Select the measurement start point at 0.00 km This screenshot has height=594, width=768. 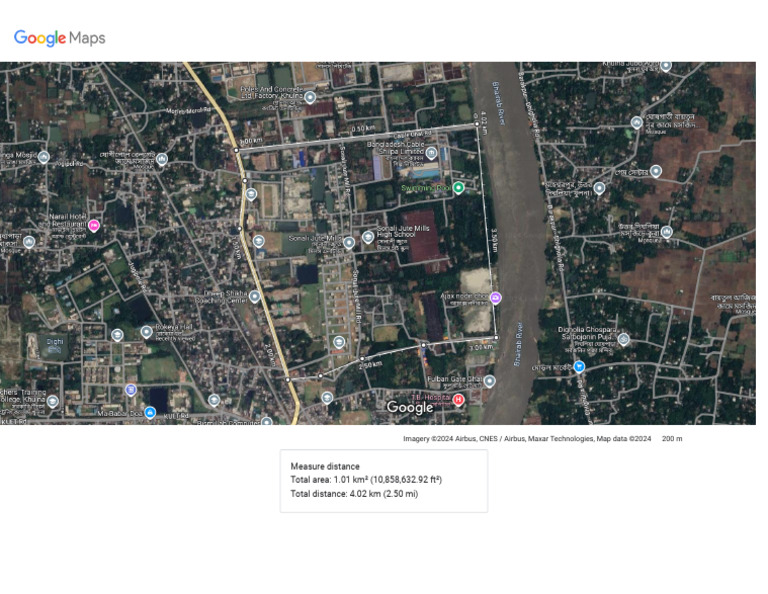(x=237, y=150)
